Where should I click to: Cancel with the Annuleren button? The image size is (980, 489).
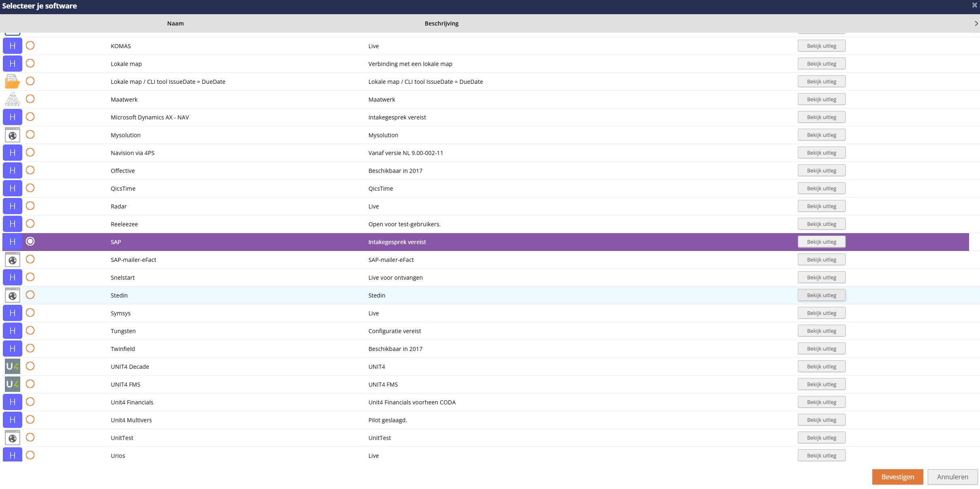coord(952,477)
